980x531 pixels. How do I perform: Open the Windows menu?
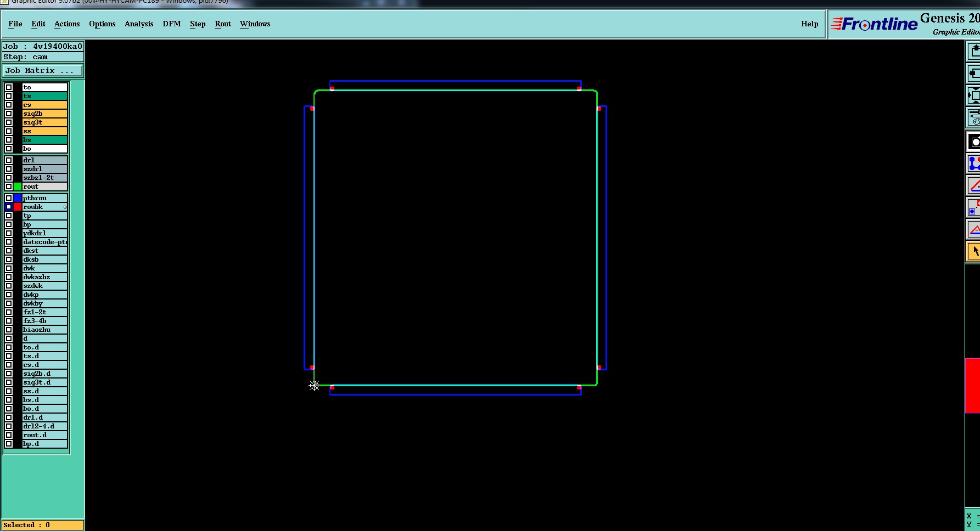coord(255,24)
